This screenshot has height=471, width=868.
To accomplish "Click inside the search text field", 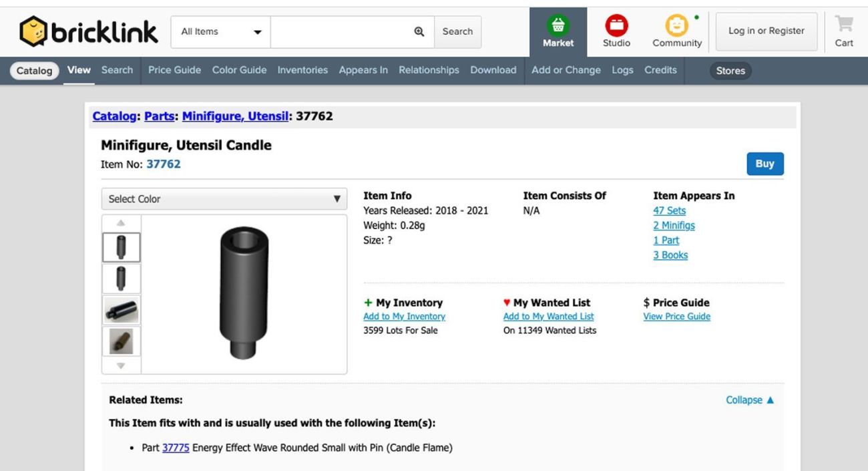I will click(341, 32).
